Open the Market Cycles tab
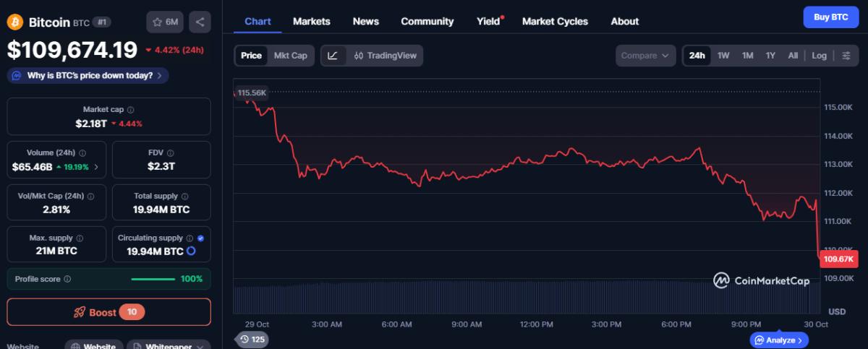 click(x=555, y=21)
